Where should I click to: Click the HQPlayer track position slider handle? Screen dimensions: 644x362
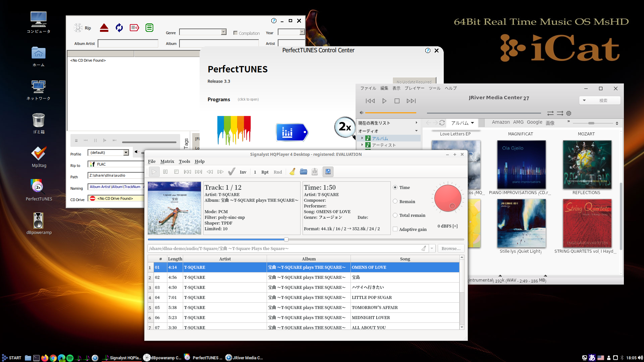286,239
